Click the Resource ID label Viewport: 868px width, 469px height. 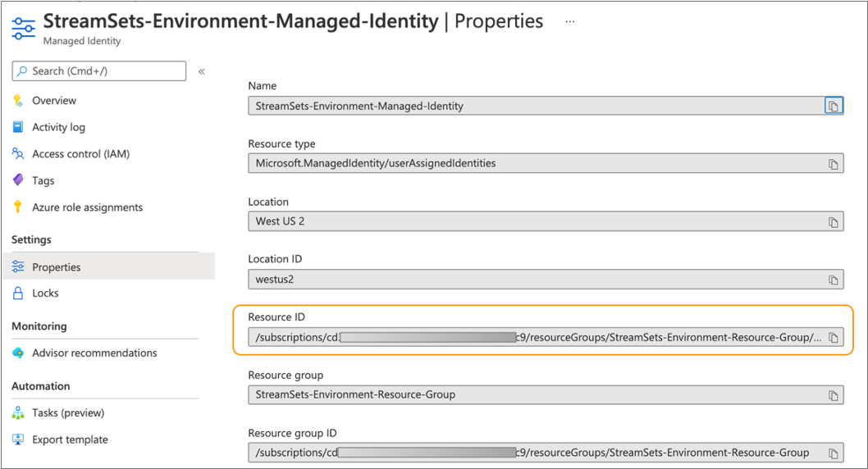pyautogui.click(x=276, y=317)
